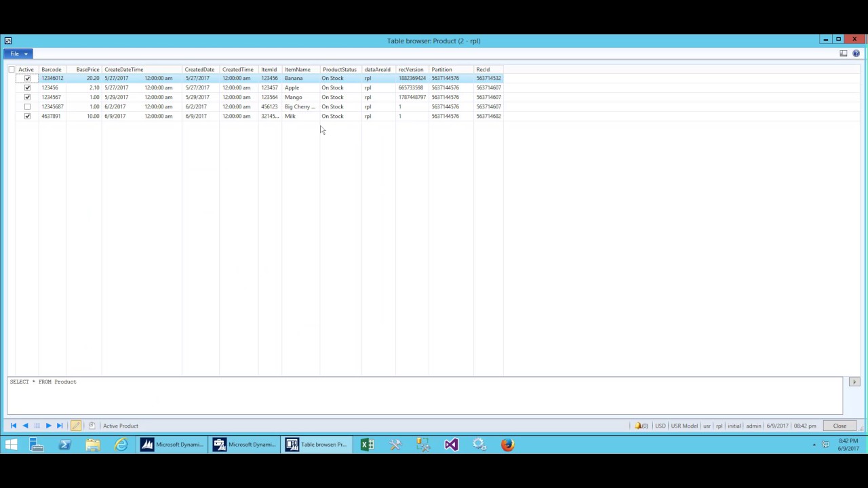Screen dimensions: 868x488
Task: Click barcode cell 4637891
Action: pyautogui.click(x=52, y=116)
